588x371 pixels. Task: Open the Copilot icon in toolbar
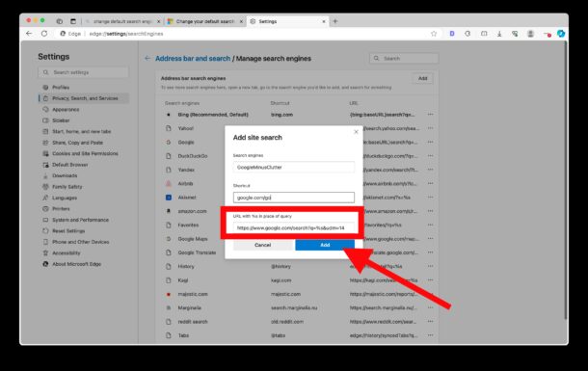pyautogui.click(x=561, y=34)
